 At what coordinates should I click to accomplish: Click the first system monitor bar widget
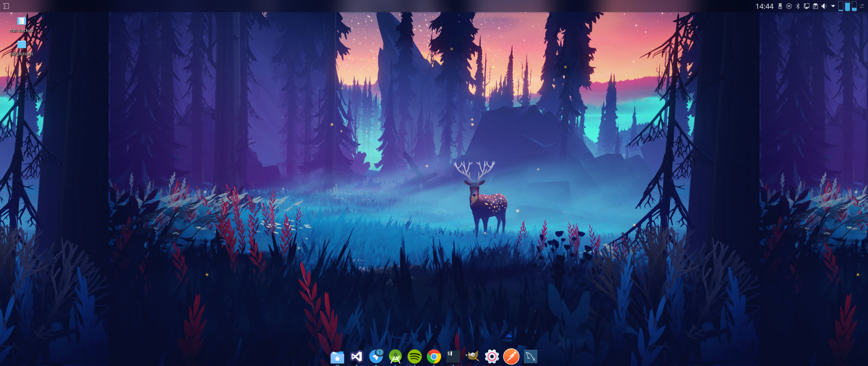pos(840,6)
